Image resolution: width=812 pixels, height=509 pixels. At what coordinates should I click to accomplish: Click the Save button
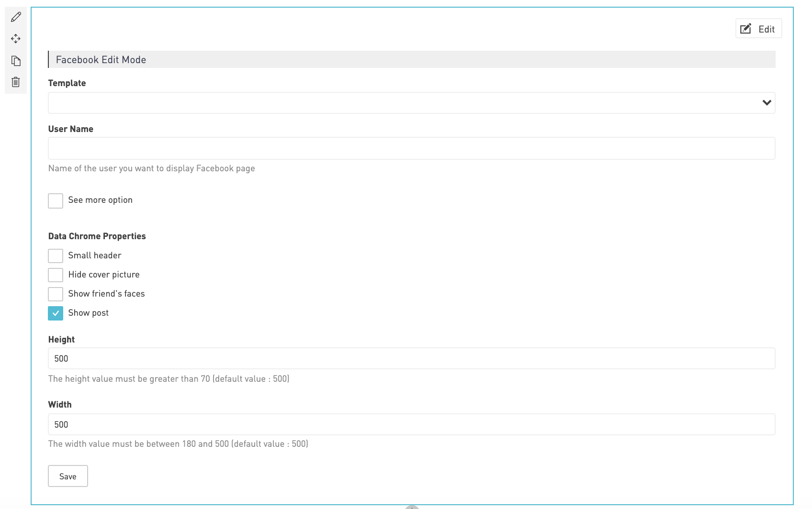[68, 476]
